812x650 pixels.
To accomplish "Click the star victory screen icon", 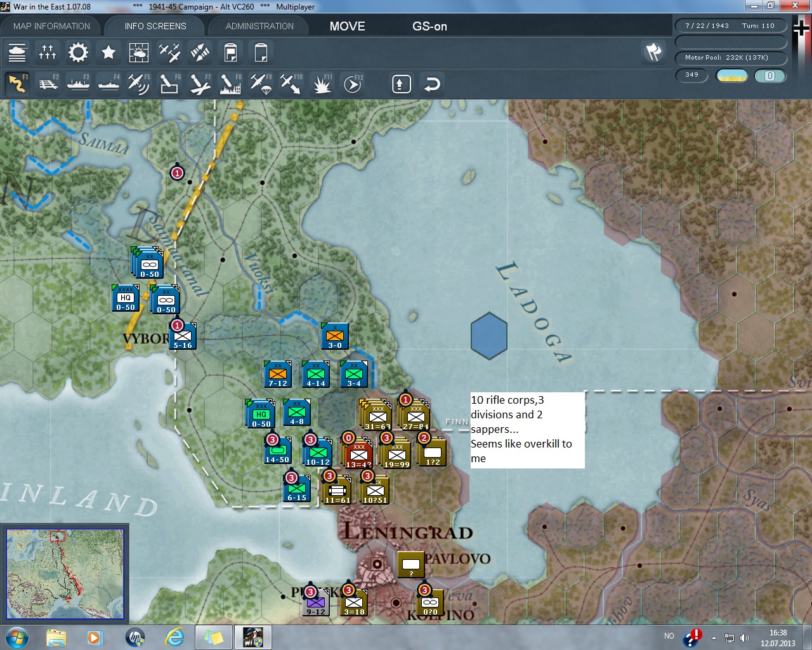I will click(108, 52).
